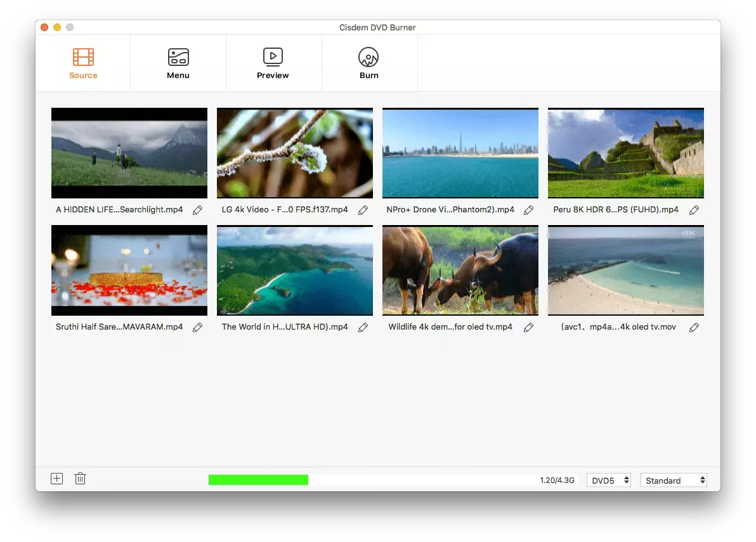
Task: Delete selection with the trash icon
Action: [x=80, y=479]
